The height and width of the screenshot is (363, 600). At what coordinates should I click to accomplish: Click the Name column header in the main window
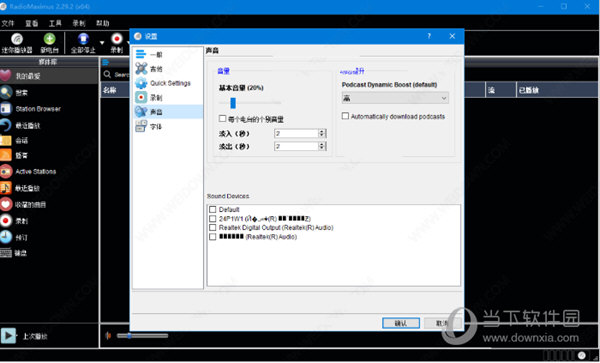coord(115,90)
